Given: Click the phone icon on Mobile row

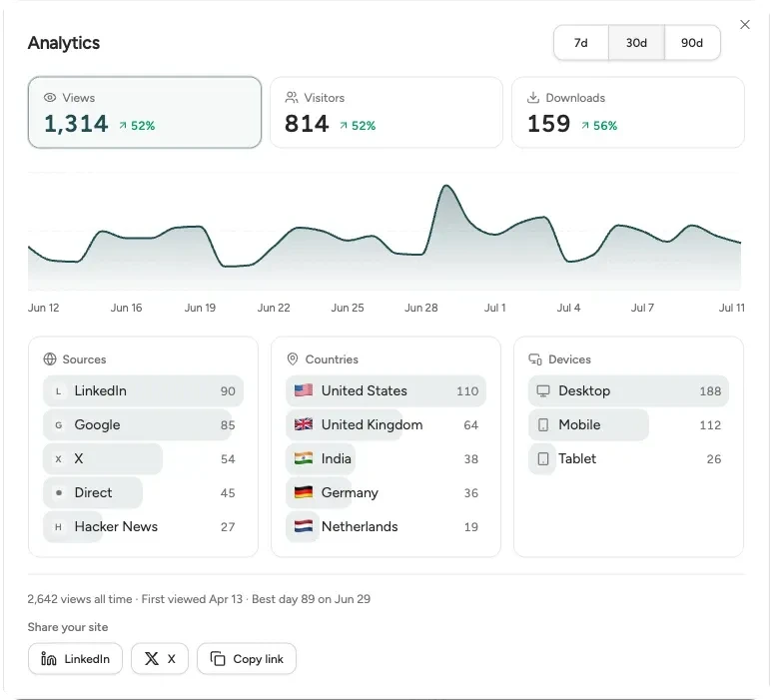Looking at the screenshot, I should point(543,424).
